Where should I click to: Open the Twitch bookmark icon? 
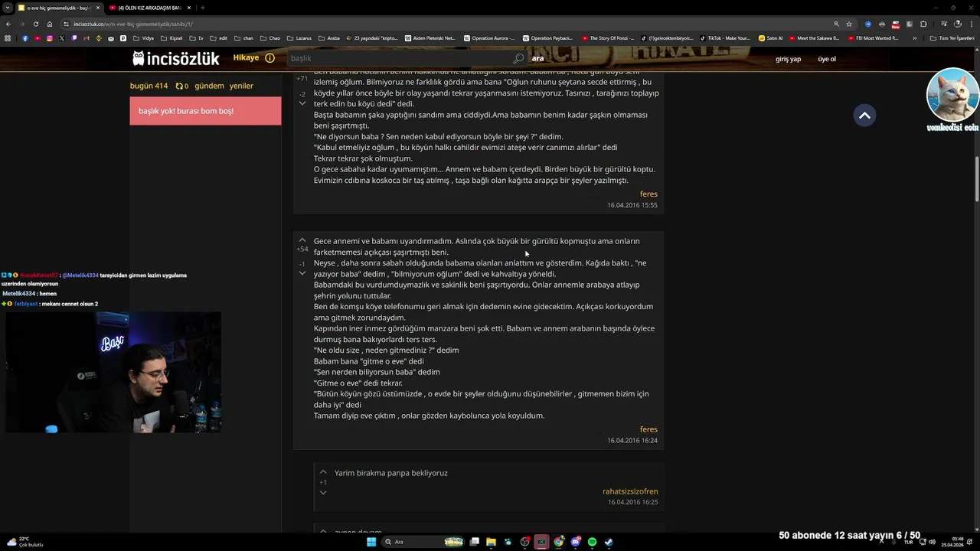74,38
